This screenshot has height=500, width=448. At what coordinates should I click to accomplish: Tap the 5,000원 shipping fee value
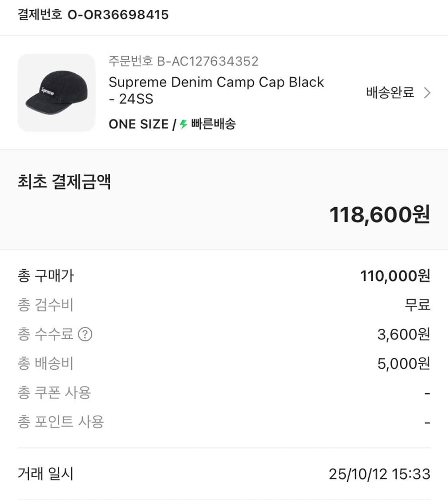pos(403,363)
